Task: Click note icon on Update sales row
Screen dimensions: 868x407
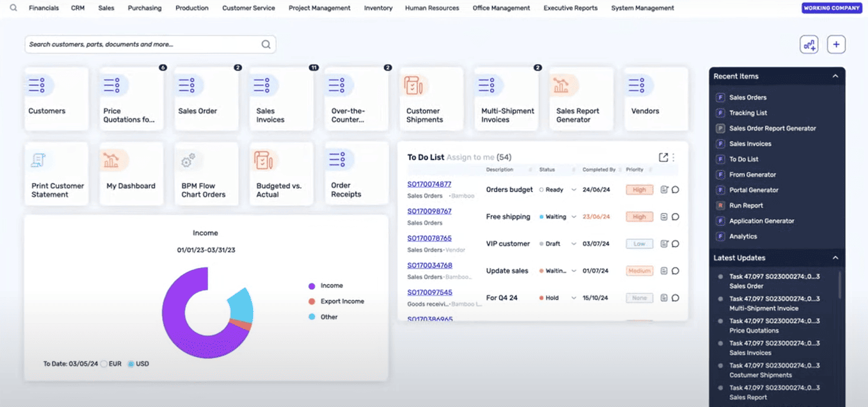Action: click(664, 271)
